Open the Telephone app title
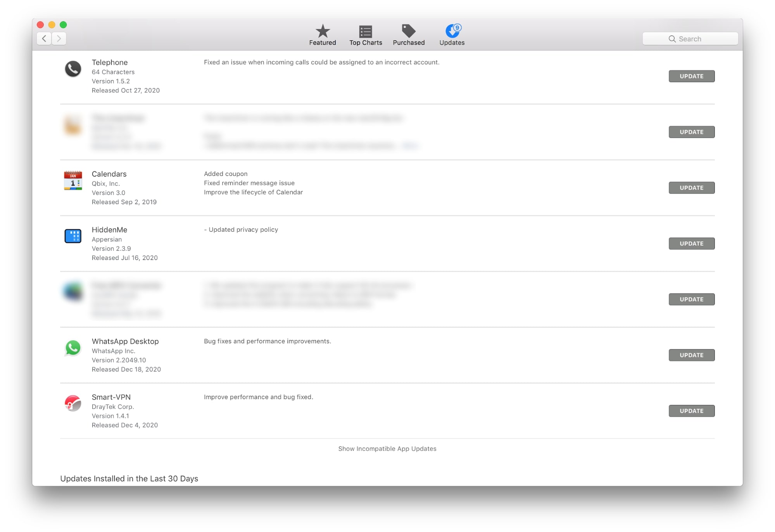This screenshot has height=532, width=775. (110, 62)
